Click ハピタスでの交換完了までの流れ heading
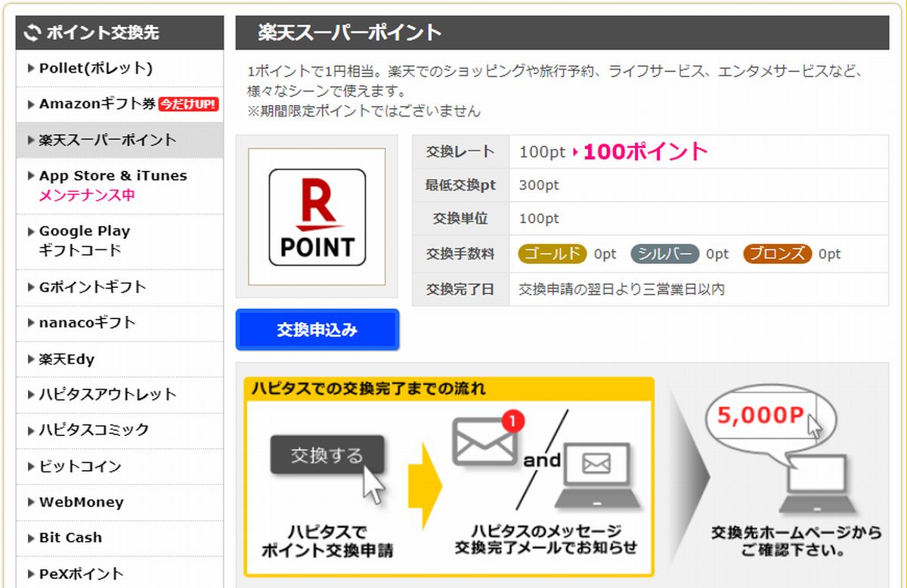 370,389
